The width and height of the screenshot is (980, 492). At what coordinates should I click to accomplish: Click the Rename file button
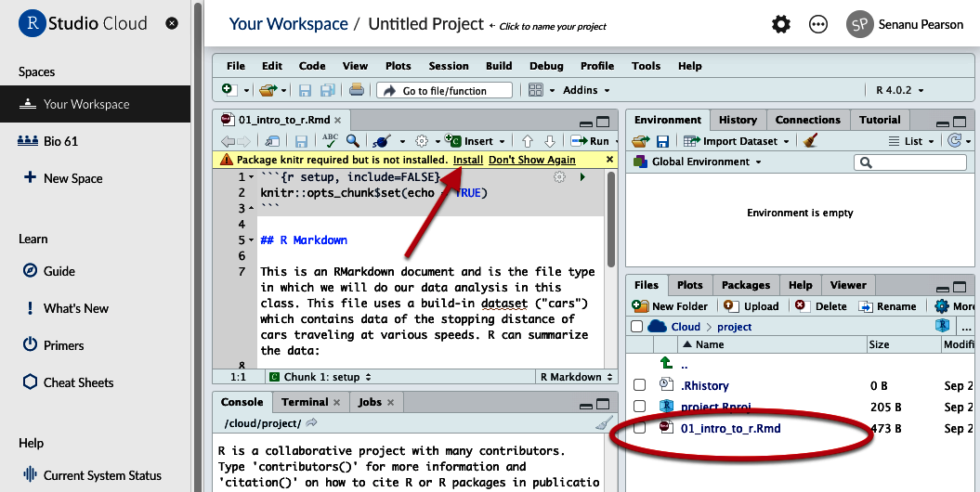[x=887, y=306]
